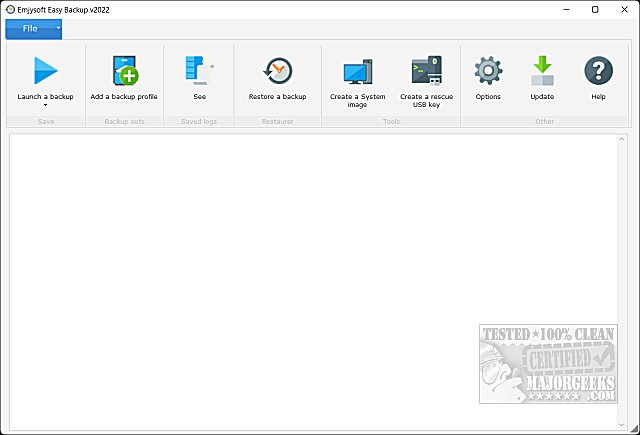Click the empty backup profiles list area
This screenshot has width=640, height=435.
(313, 282)
